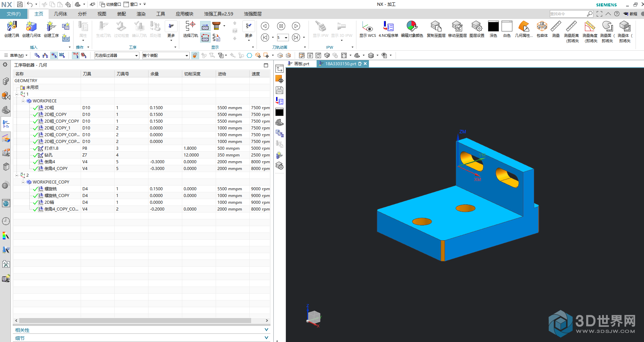Click the search magnifier icon
The width and height of the screenshot is (644, 342).
click(x=589, y=14)
